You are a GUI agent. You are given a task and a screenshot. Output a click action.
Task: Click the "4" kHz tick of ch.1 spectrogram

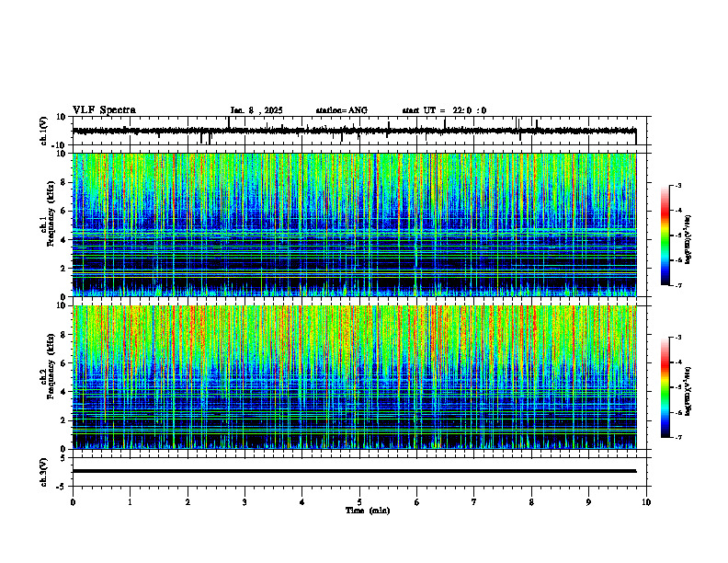click(x=64, y=240)
